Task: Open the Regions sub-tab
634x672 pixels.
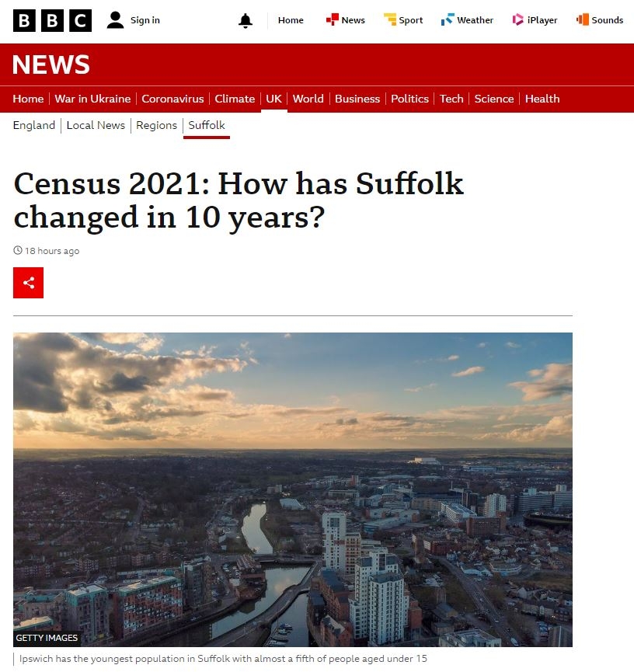Action: pos(156,125)
